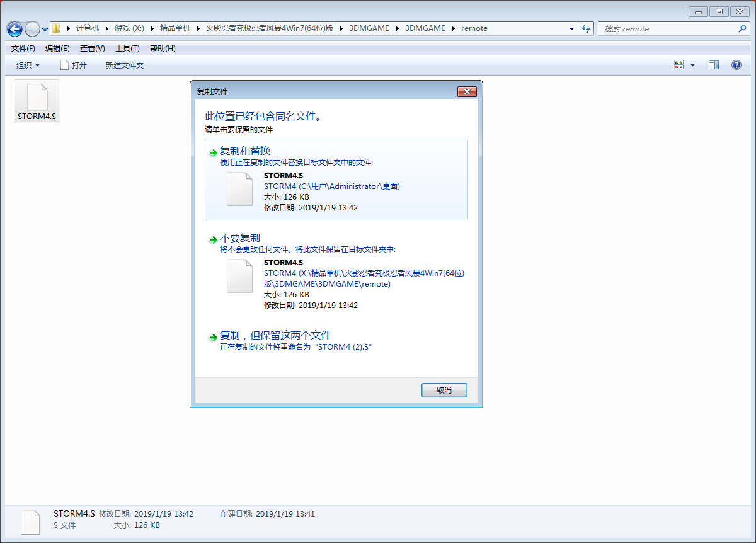Expand arrow after 计算机 breadcrumb
This screenshot has height=543, width=756.
106,28
